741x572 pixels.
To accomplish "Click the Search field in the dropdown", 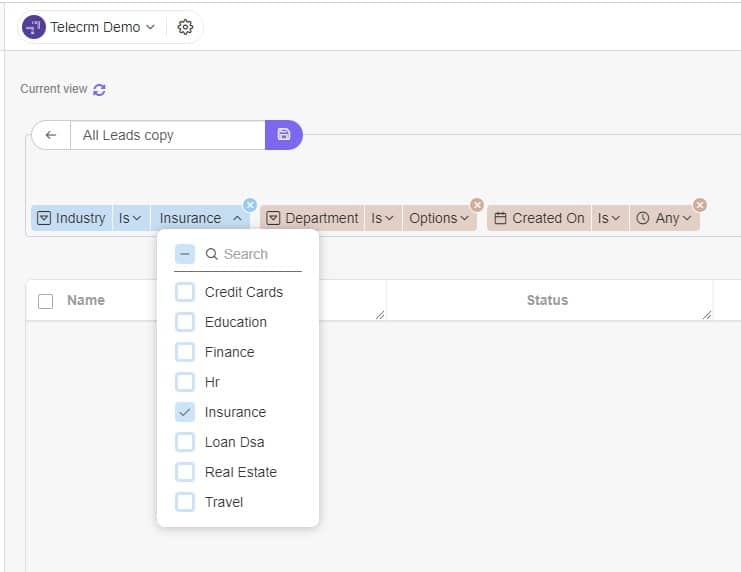I will 253,254.
